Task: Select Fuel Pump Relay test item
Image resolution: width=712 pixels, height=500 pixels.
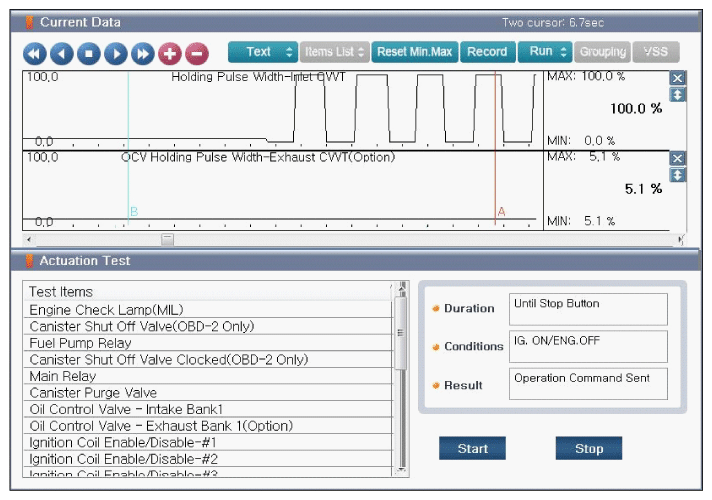Action: click(208, 343)
